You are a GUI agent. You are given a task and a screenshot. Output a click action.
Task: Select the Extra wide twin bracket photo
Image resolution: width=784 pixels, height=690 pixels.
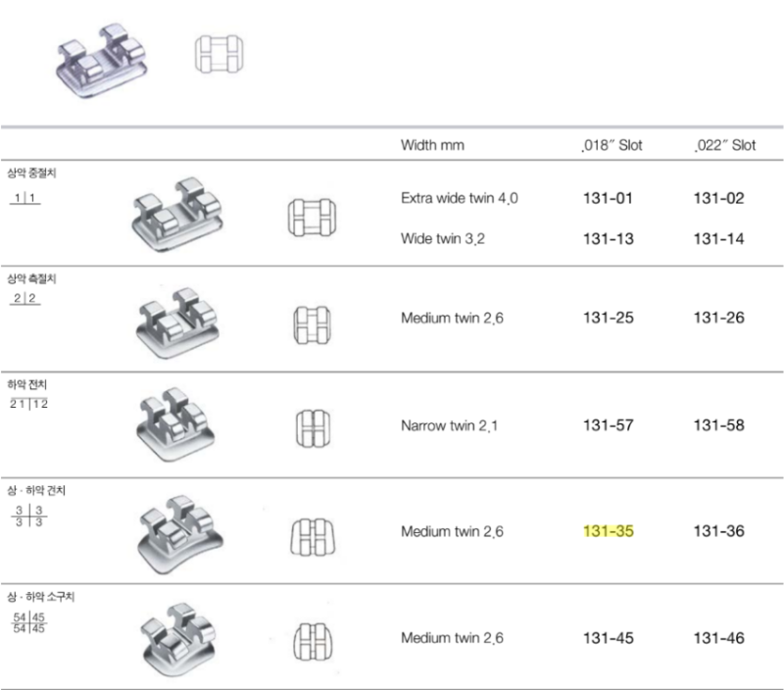coord(177,214)
